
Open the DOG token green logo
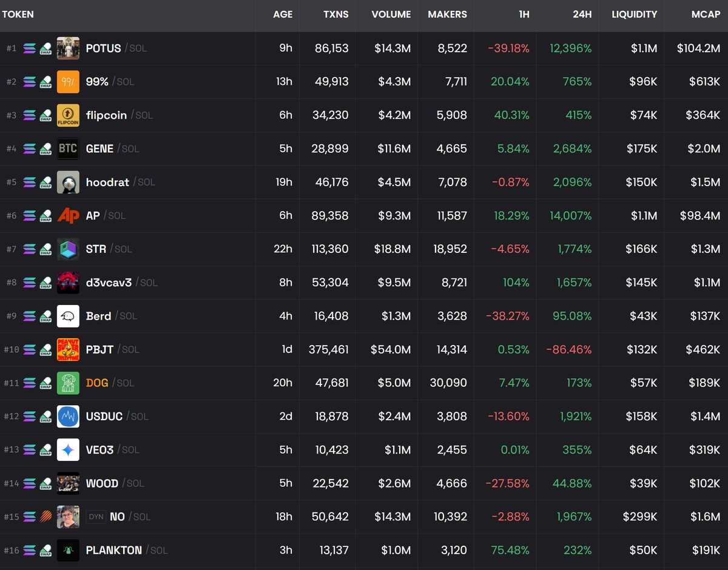coord(68,383)
